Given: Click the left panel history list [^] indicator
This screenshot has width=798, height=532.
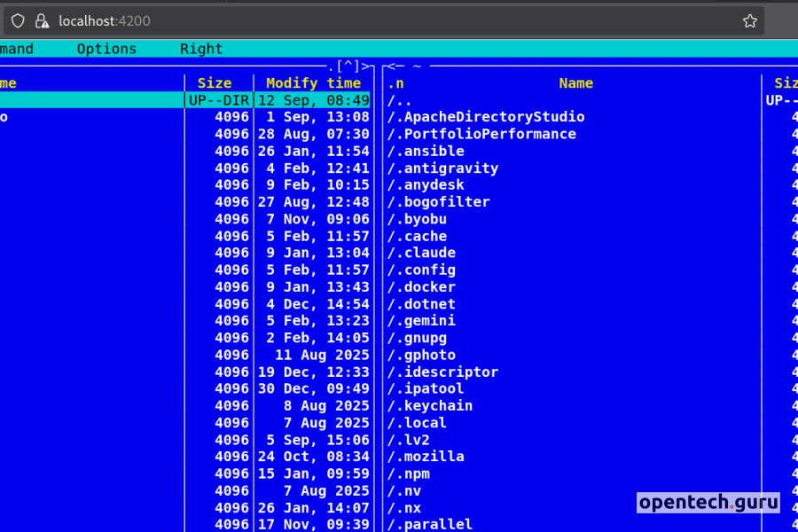Looking at the screenshot, I should [348, 66].
